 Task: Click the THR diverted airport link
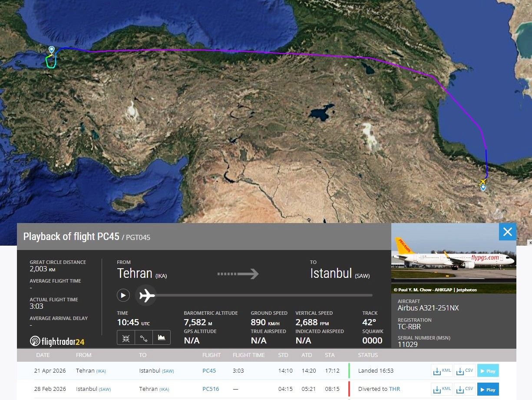click(394, 389)
